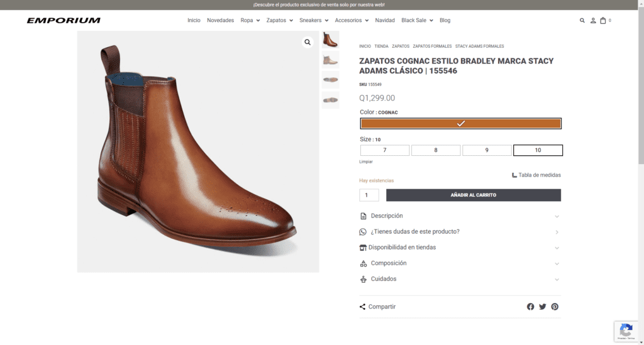
Task: Click the quantity input field
Action: (369, 195)
